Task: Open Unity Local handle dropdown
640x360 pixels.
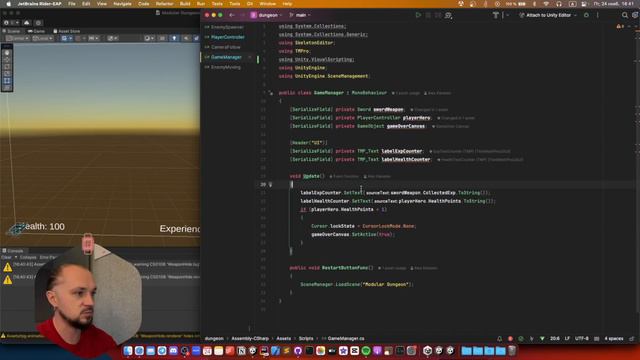Action: point(43,38)
